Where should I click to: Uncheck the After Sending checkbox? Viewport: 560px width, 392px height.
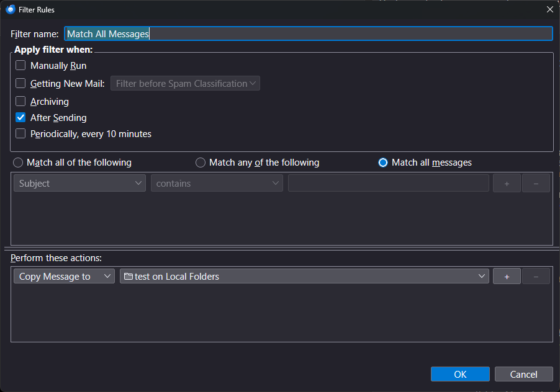[20, 118]
